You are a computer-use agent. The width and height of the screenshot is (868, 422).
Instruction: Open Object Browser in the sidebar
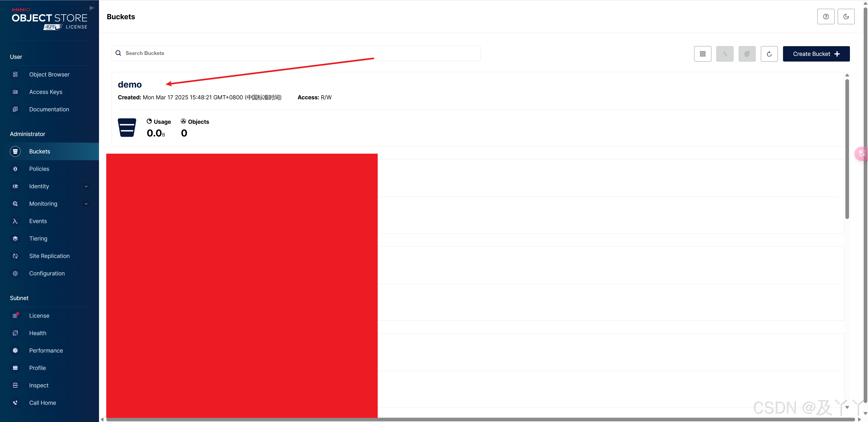[x=50, y=74]
